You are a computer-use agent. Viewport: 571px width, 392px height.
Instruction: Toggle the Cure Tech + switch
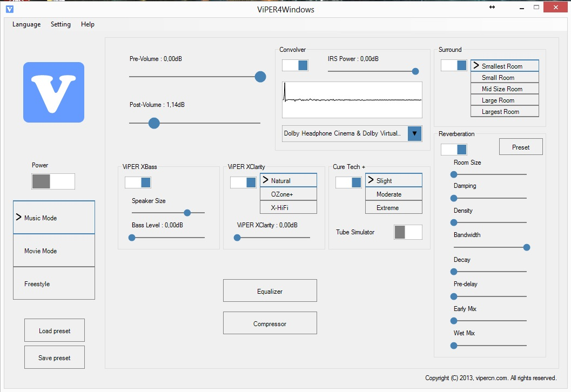click(x=348, y=183)
